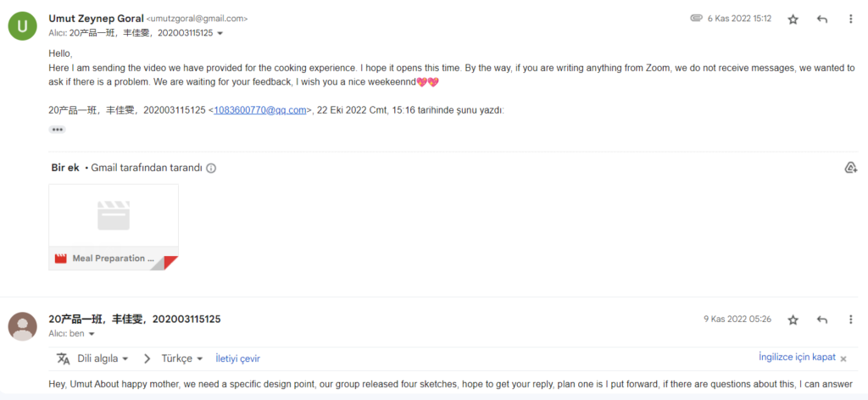Show trimmed content with three dots button
This screenshot has width=868, height=400.
coord(57,130)
